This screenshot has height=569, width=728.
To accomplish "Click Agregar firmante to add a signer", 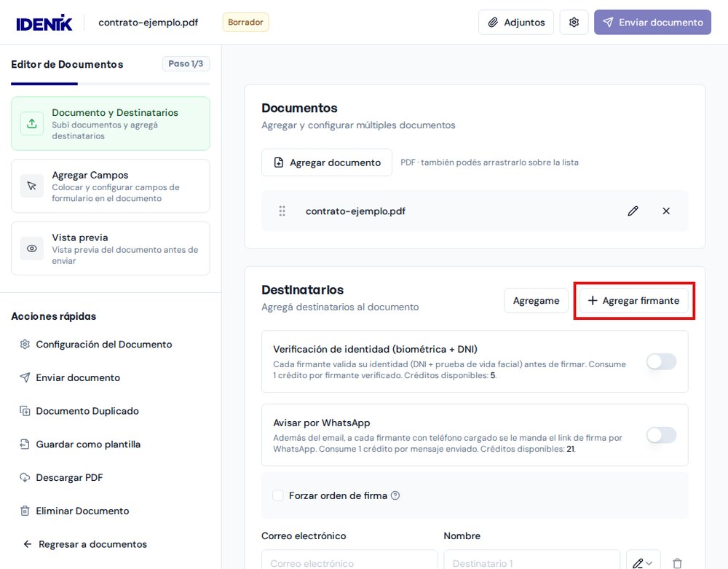I will click(634, 300).
